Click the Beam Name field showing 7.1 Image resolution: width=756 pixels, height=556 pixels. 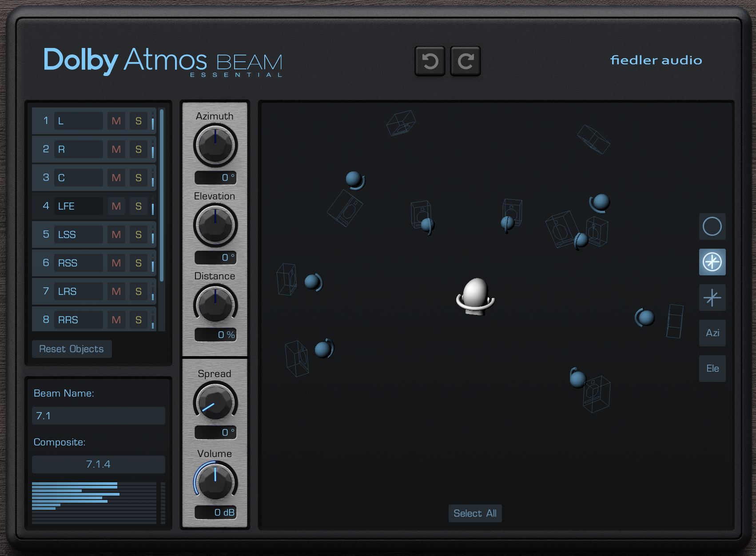click(99, 416)
